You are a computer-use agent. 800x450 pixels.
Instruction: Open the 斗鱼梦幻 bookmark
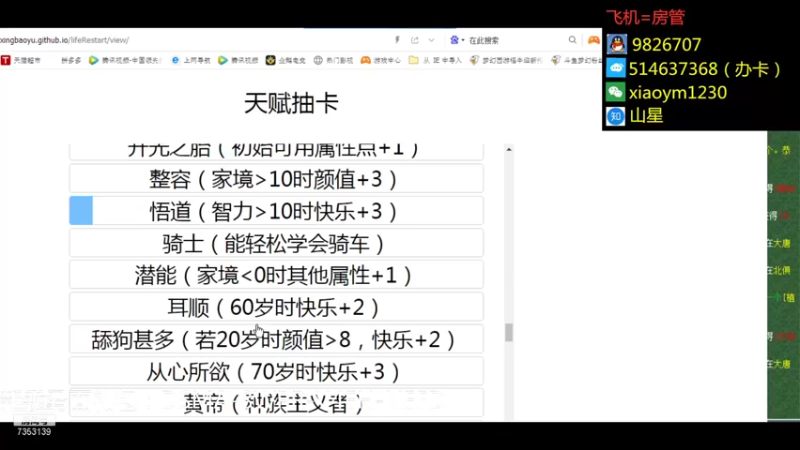coord(576,60)
